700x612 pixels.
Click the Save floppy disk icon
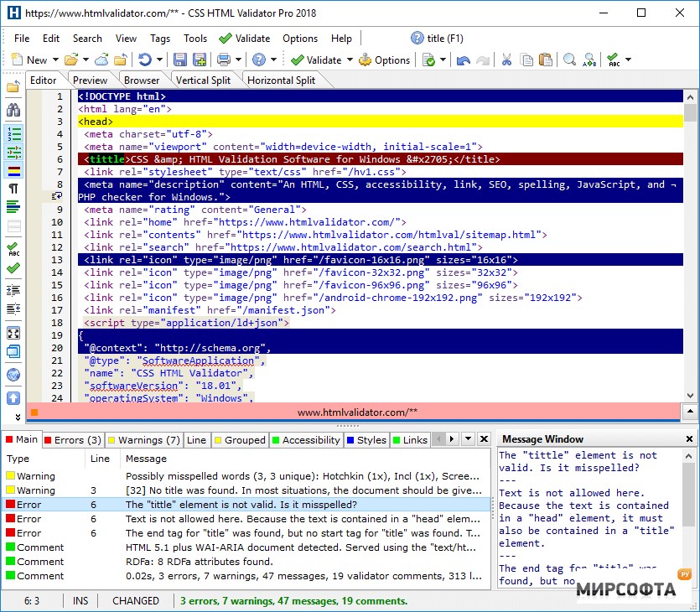(180, 60)
